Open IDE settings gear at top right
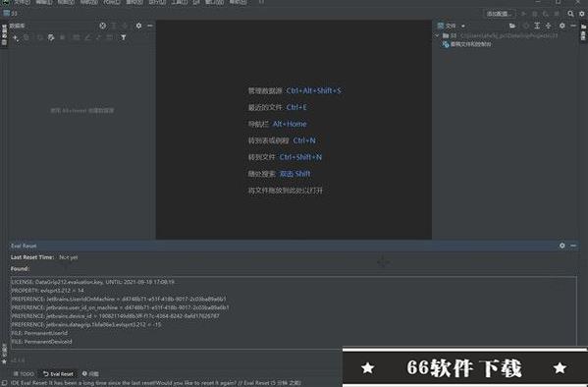The width and height of the screenshot is (588, 387). [x=582, y=14]
